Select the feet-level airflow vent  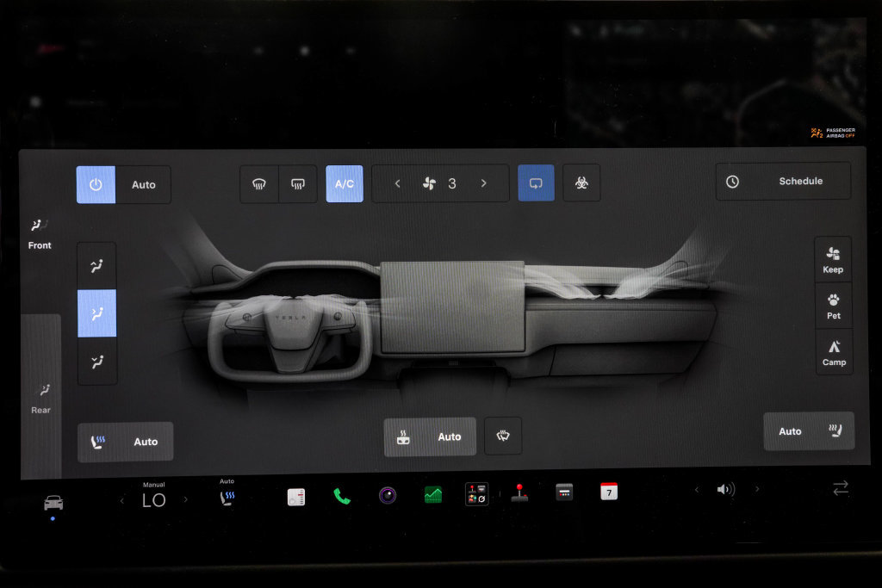pyautogui.click(x=96, y=362)
